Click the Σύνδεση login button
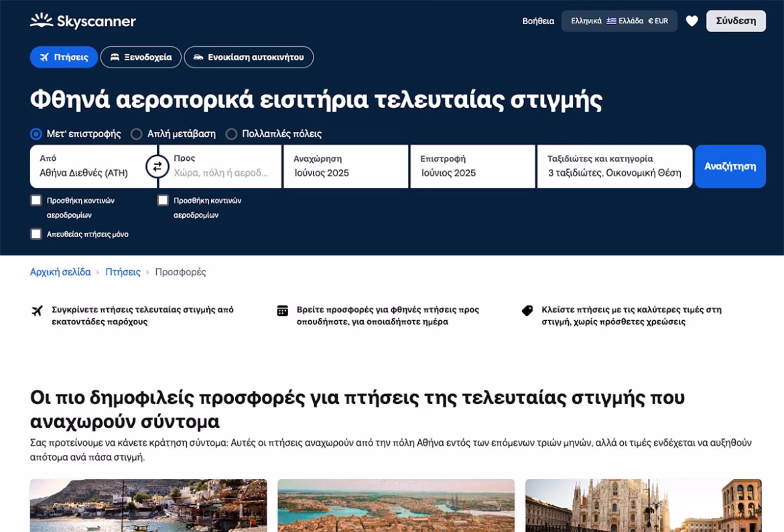The width and height of the screenshot is (784, 532). (x=736, y=21)
